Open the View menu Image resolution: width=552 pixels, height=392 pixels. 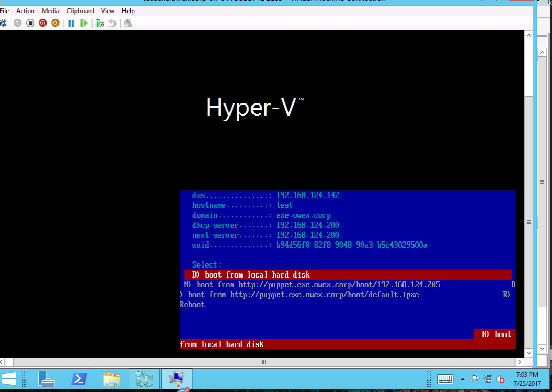(108, 11)
